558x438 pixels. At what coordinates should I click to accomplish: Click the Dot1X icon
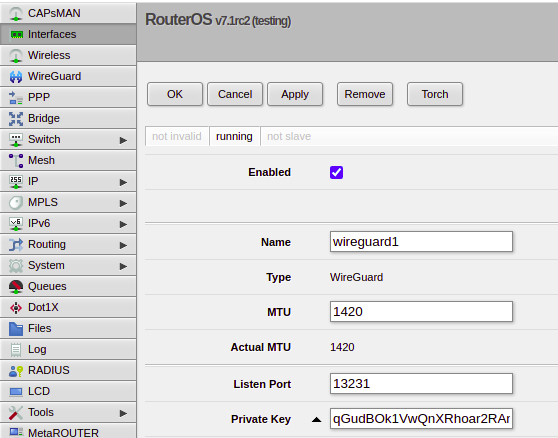(16, 307)
